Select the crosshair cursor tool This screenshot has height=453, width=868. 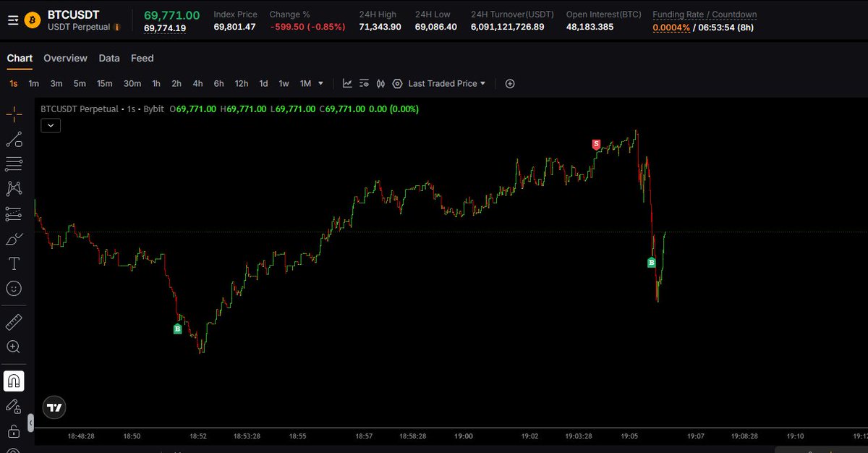tap(14, 114)
